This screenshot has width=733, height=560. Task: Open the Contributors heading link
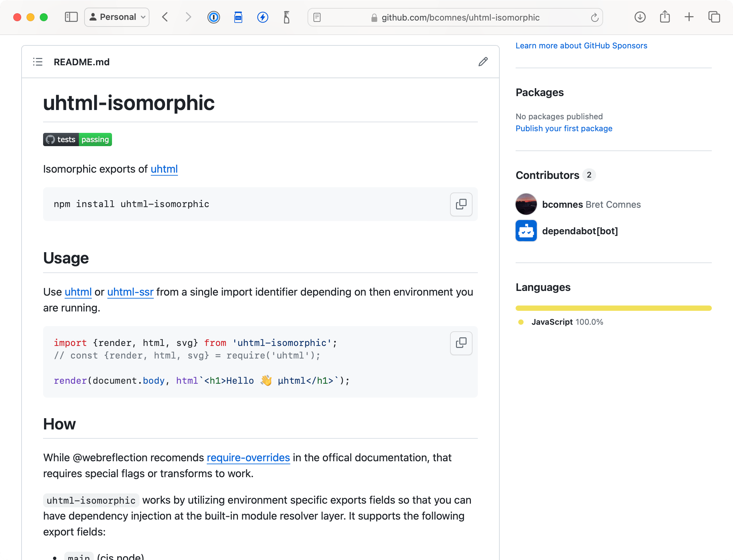click(x=547, y=175)
